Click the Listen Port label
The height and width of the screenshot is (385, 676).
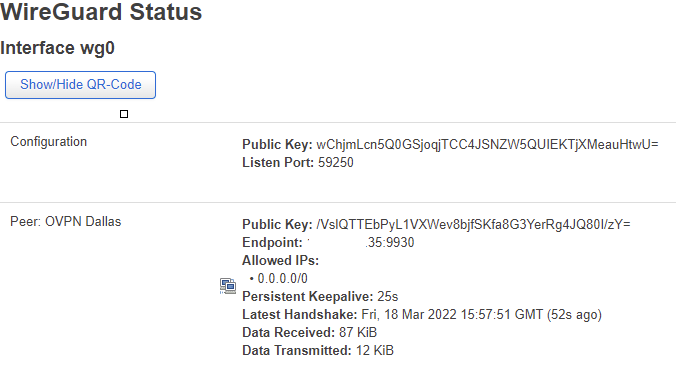tap(278, 163)
